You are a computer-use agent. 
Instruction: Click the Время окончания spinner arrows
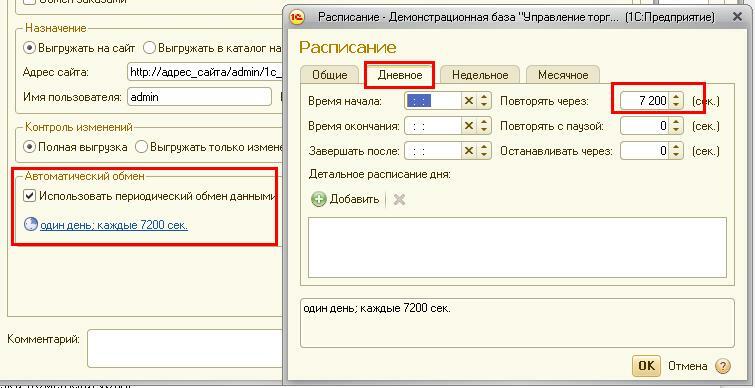point(484,126)
